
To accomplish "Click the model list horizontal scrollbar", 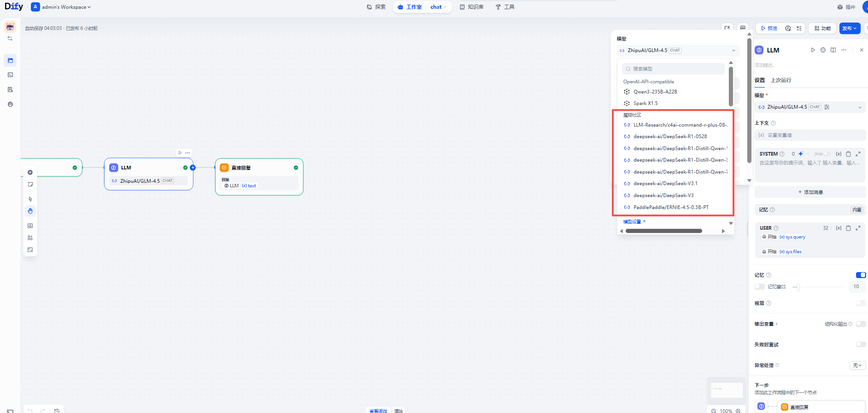I will click(x=663, y=231).
